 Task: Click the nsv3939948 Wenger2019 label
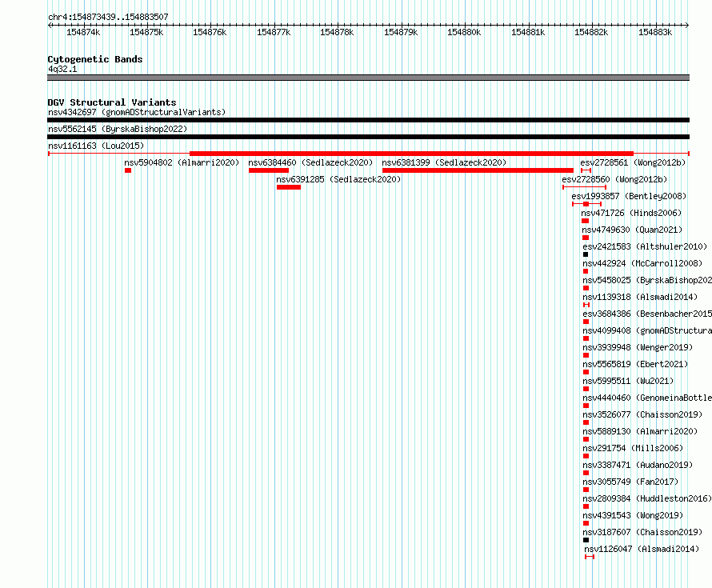point(638,347)
